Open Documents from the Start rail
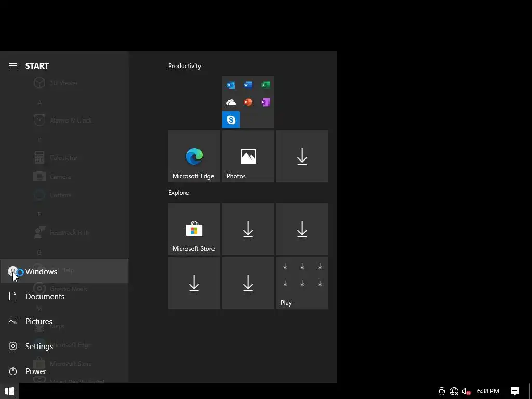Image resolution: width=532 pixels, height=399 pixels. pyautogui.click(x=64, y=296)
